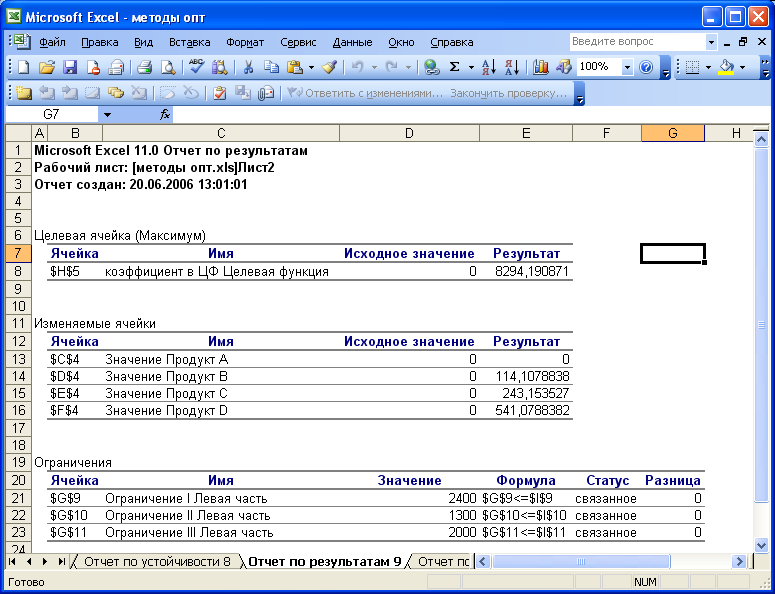Click the Undo arrow icon
Screen dimensions: 775x594
tap(358, 67)
